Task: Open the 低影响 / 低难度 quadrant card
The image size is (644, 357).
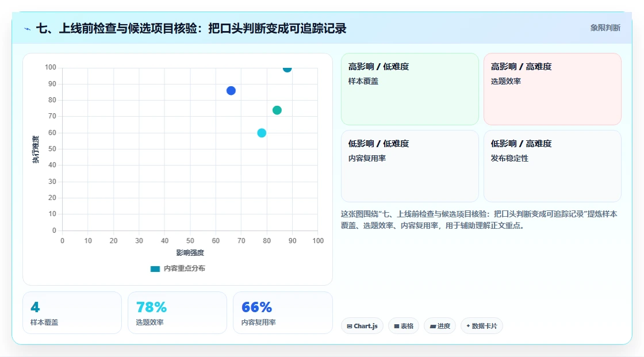Action: pyautogui.click(x=410, y=166)
